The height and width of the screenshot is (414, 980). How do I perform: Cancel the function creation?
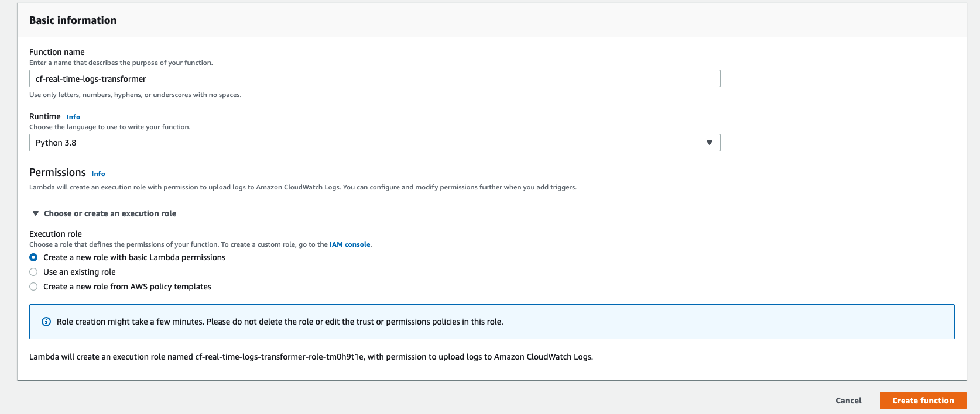(x=848, y=401)
